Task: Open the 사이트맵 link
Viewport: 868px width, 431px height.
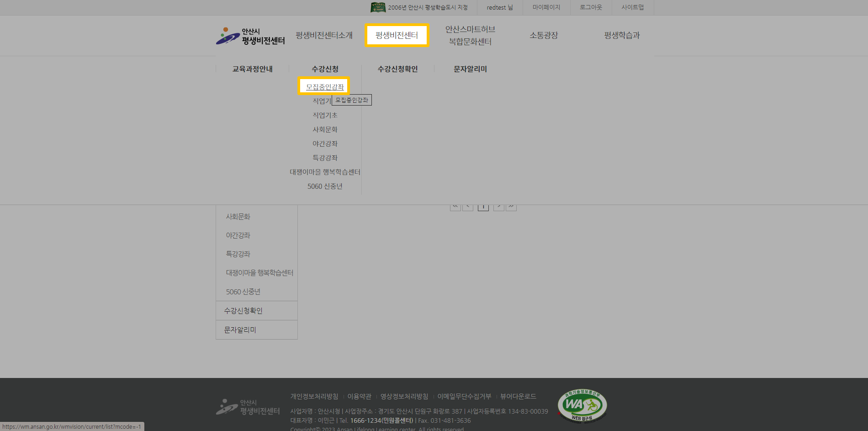Action: (x=633, y=7)
